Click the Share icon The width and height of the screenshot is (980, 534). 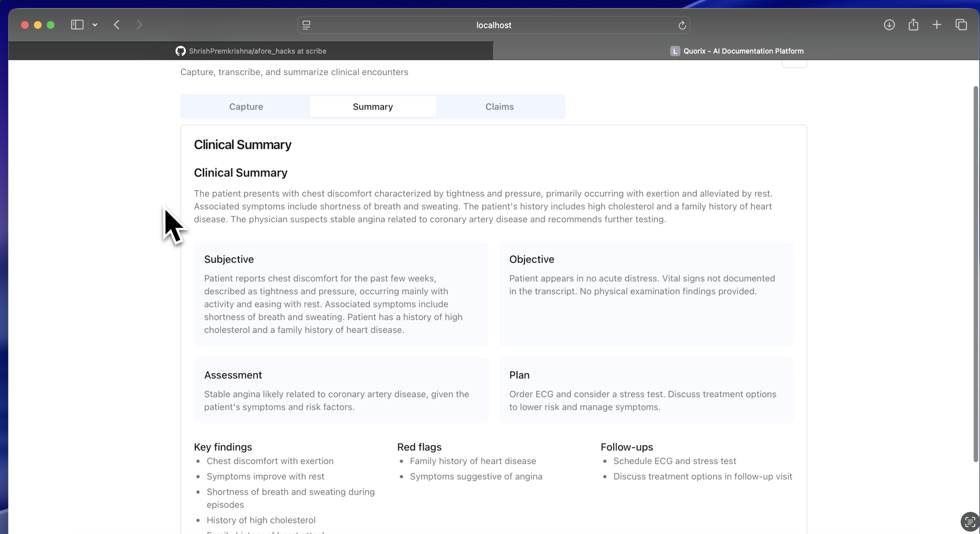[913, 25]
